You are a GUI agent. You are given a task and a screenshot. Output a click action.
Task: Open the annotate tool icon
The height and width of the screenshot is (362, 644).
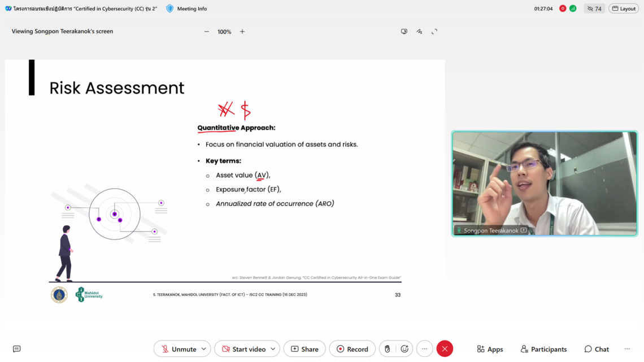click(x=419, y=32)
